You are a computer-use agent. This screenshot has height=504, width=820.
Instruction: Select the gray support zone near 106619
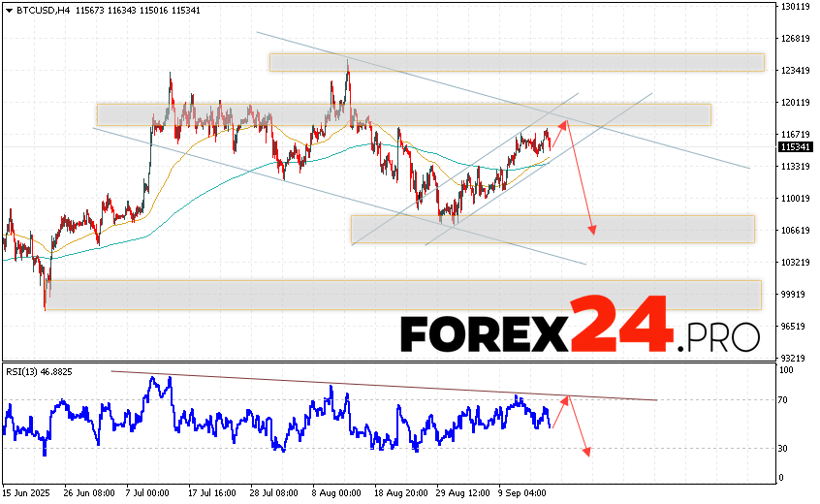[552, 229]
